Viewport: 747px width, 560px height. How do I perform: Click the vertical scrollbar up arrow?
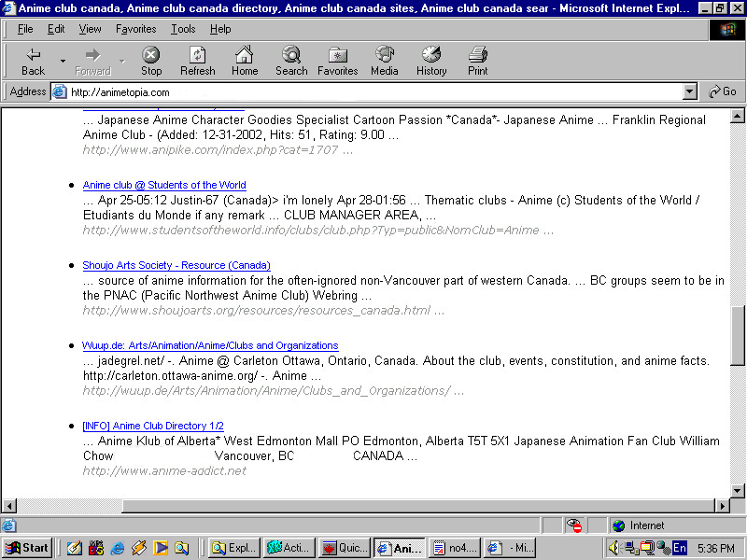(x=737, y=116)
